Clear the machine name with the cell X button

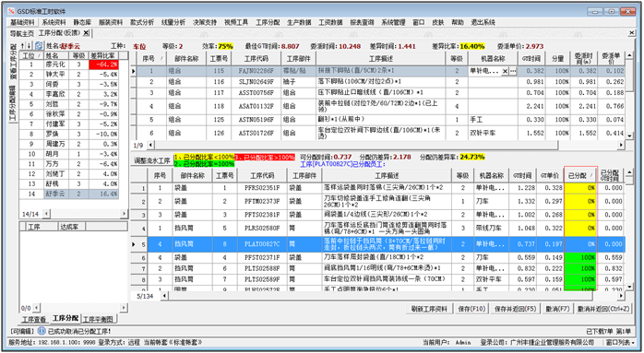click(x=505, y=71)
